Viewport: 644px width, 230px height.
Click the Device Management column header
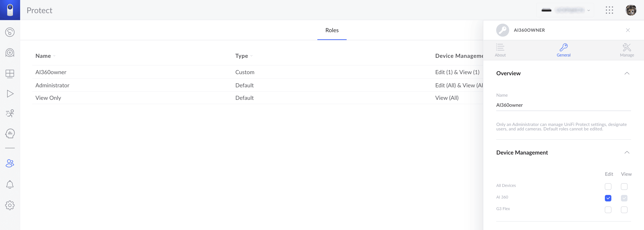point(459,56)
